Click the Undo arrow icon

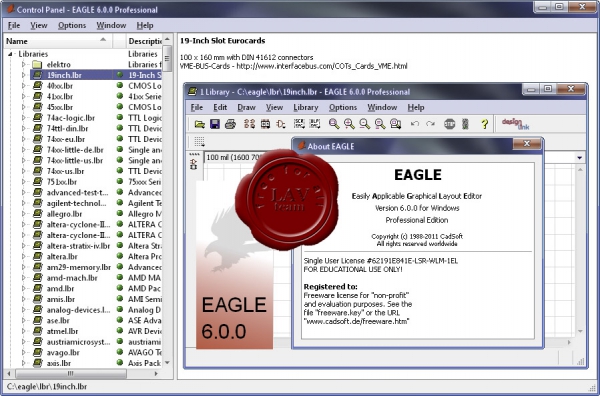[x=415, y=124]
